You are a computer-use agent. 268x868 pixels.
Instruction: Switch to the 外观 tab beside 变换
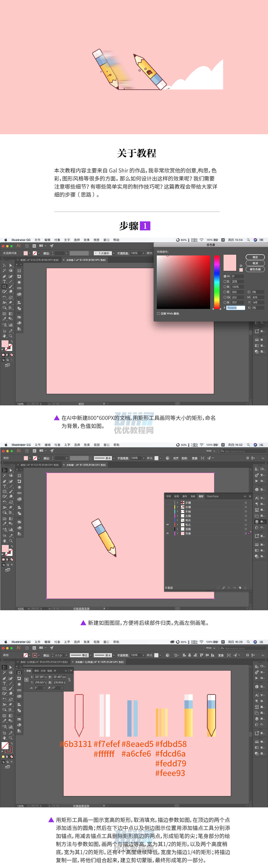pos(43,670)
